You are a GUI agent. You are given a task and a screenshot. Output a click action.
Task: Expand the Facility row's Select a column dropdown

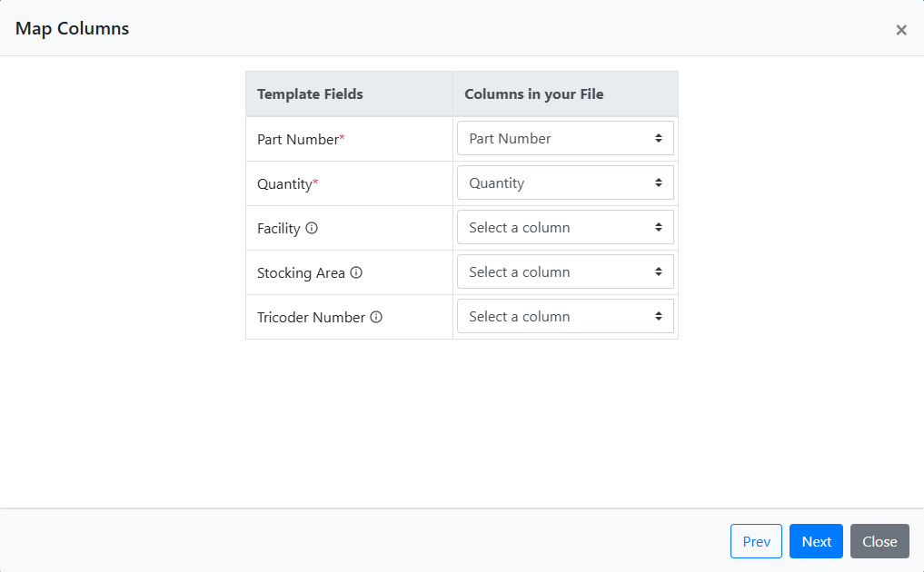(565, 228)
